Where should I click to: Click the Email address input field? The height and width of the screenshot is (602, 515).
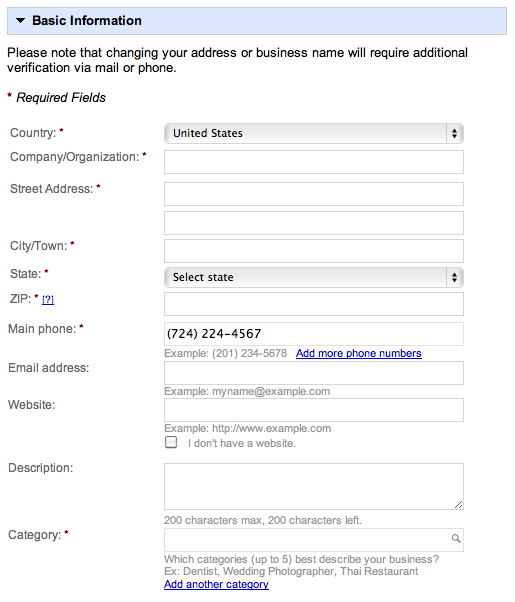314,373
